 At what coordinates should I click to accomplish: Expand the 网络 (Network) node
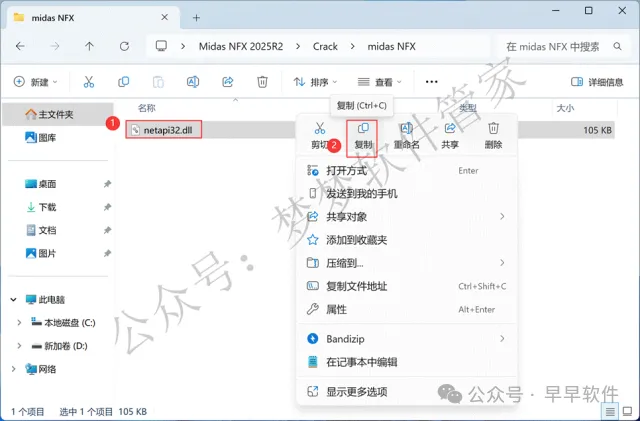point(13,370)
